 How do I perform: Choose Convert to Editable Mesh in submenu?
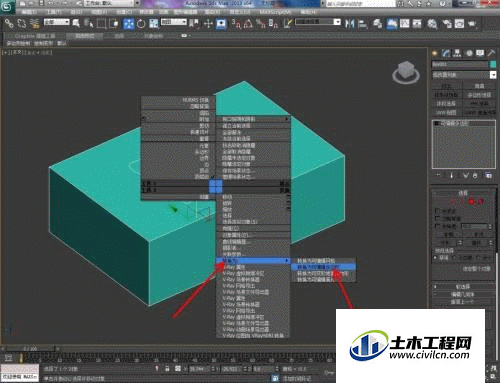(323, 261)
